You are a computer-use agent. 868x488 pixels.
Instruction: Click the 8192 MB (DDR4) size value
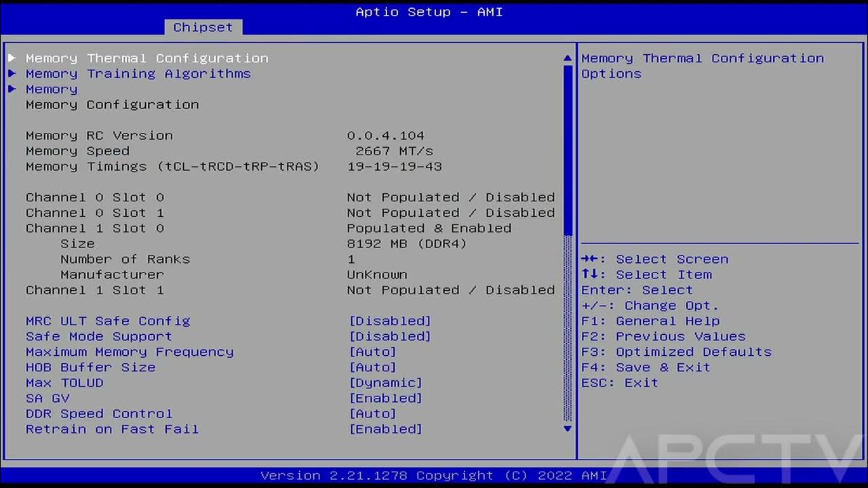pos(407,244)
